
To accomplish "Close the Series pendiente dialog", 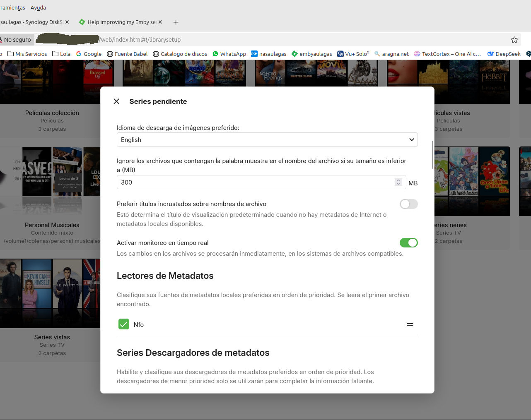I will (x=116, y=101).
